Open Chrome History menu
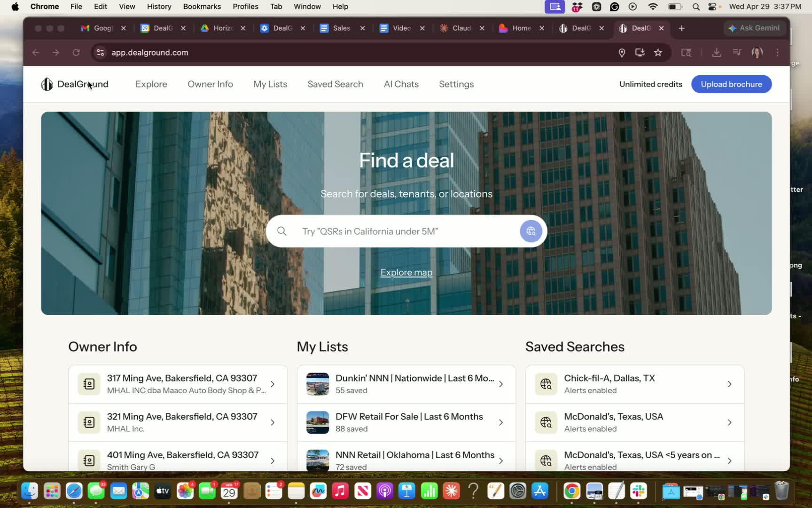 [x=159, y=7]
